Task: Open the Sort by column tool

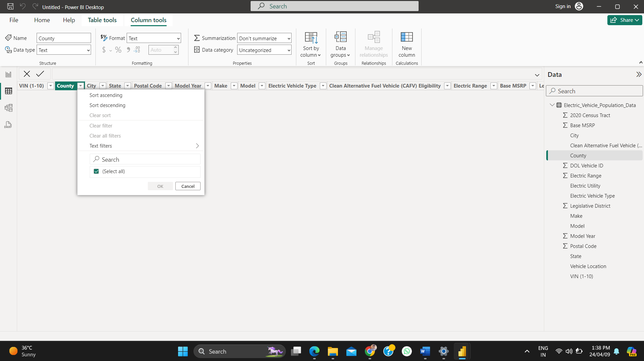Action: point(311,45)
